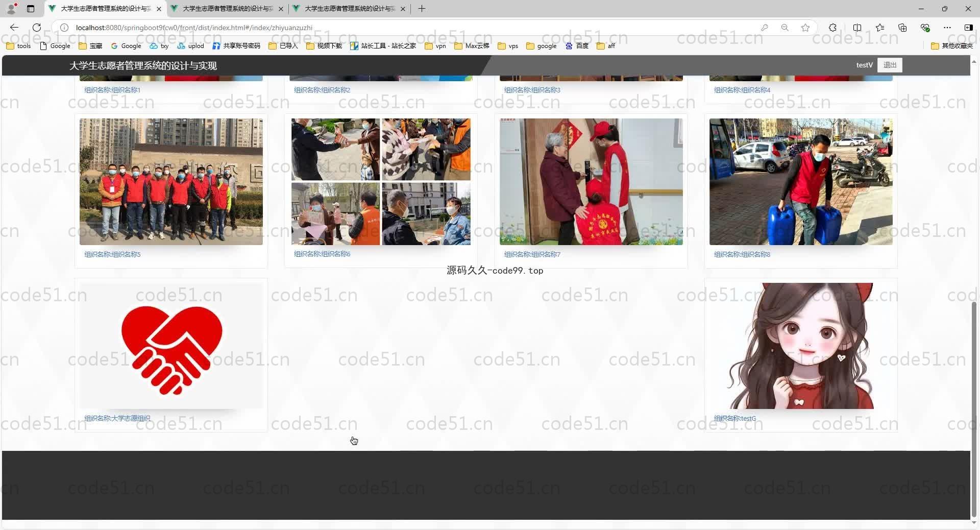Viewport: 980px width, 530px height.
Task: Open the Max云梯 bookmark folder
Action: (472, 46)
